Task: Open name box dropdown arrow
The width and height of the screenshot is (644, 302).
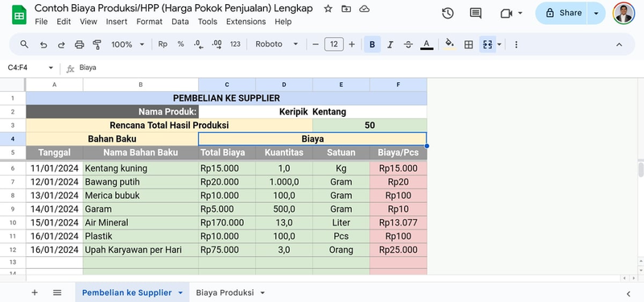Action: tap(51, 68)
